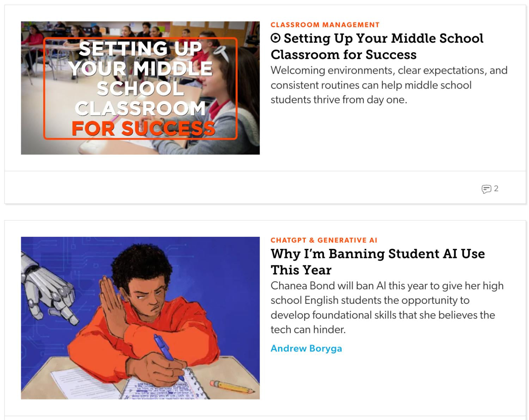Click the orange FOR SUCCESS text on thumbnail
This screenshot has width=529, height=420.
pos(143,128)
